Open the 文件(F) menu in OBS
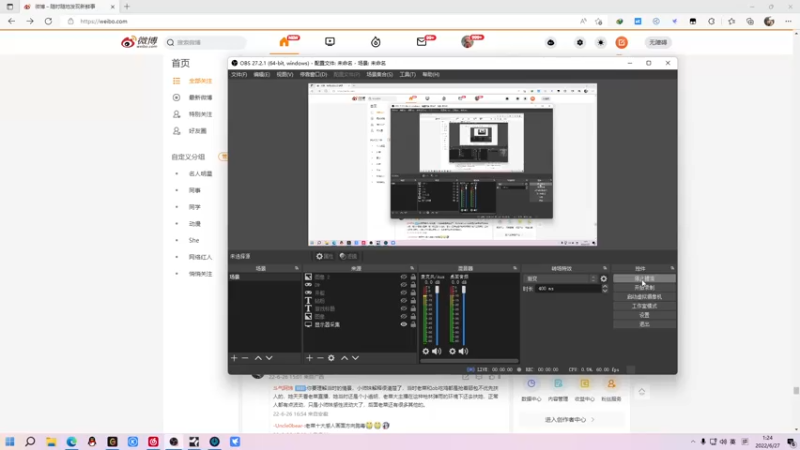800x450 pixels. tap(239, 74)
